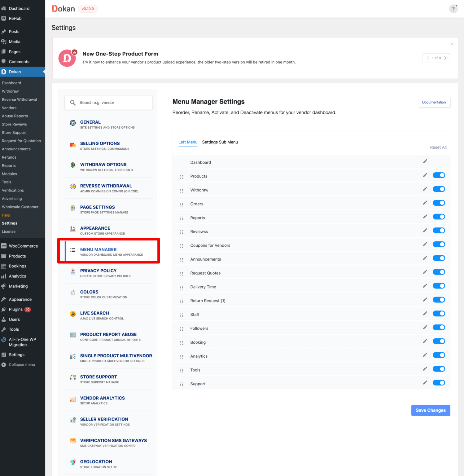
Task: Select the Colors palette icon in sidebar
Action: pyautogui.click(x=73, y=292)
